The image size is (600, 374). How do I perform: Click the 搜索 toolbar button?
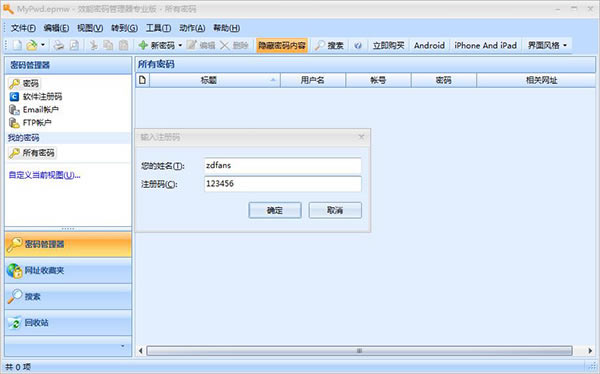tap(329, 46)
